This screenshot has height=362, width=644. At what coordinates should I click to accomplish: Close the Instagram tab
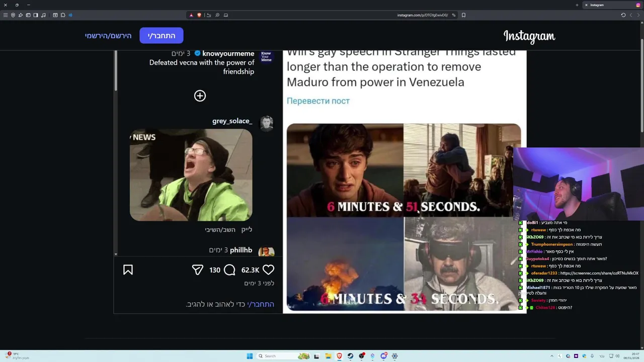pyautogui.click(x=586, y=5)
